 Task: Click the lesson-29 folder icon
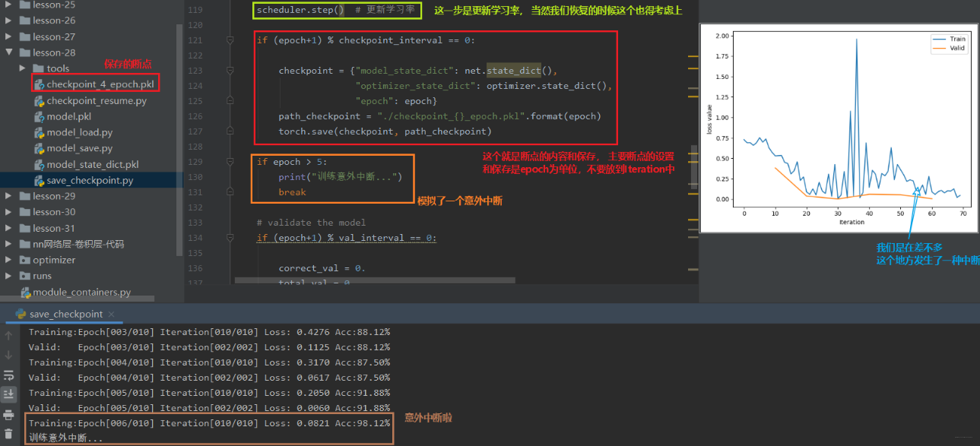point(24,196)
